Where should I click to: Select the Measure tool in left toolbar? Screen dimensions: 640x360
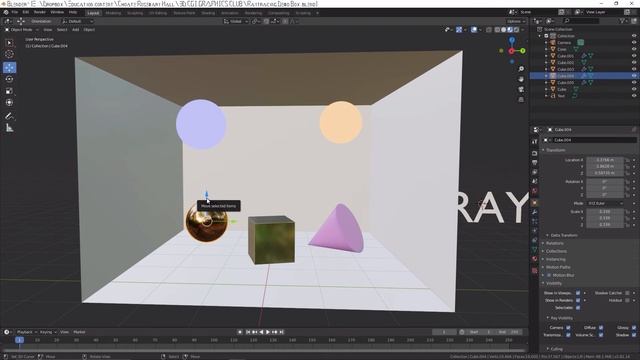[9, 128]
